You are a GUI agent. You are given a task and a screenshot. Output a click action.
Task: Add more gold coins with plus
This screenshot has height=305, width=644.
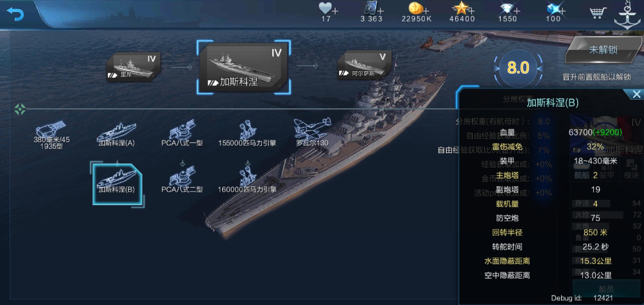click(x=426, y=11)
